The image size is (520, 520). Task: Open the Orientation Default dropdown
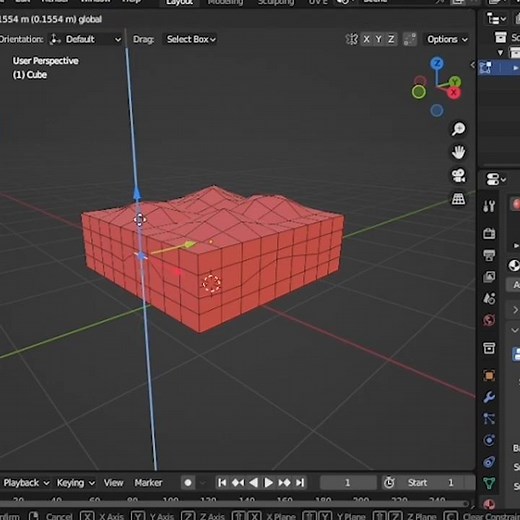tap(85, 39)
